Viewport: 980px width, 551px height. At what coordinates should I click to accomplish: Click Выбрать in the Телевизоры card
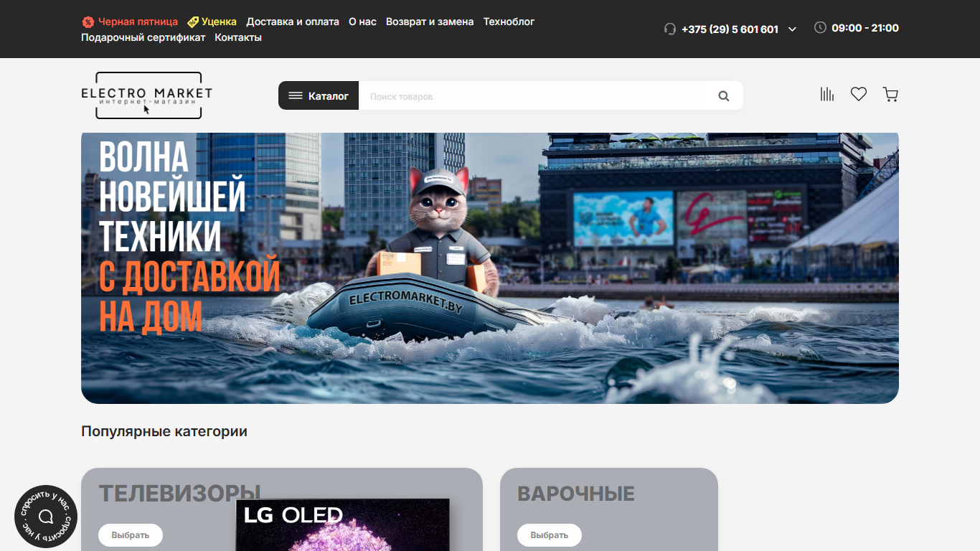tap(131, 535)
